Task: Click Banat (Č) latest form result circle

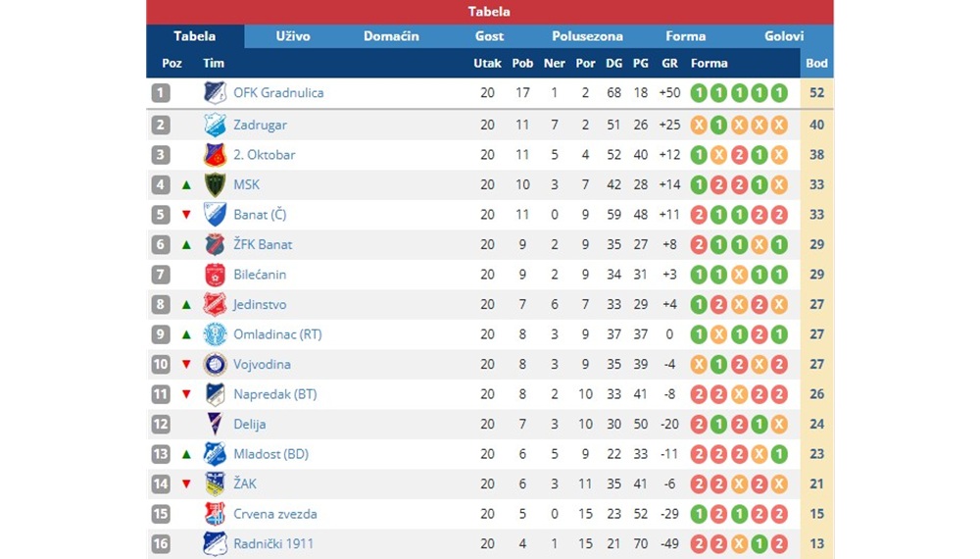Action: point(779,215)
